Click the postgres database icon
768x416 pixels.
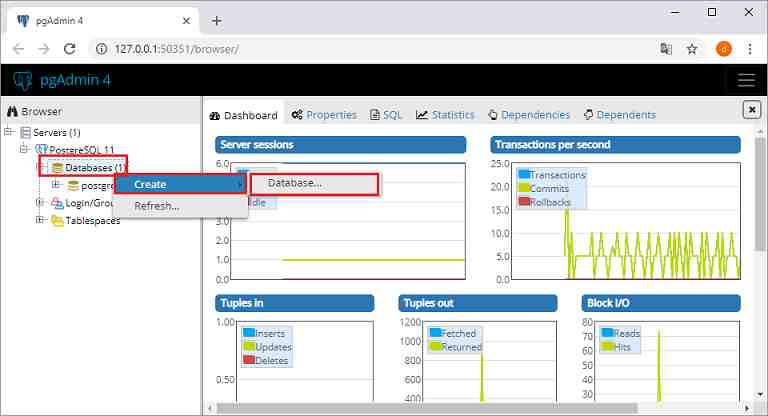coord(73,185)
